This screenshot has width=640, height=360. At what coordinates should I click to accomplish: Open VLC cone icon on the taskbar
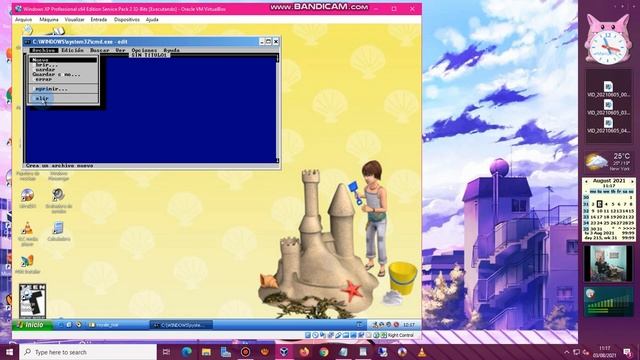[x=422, y=352]
